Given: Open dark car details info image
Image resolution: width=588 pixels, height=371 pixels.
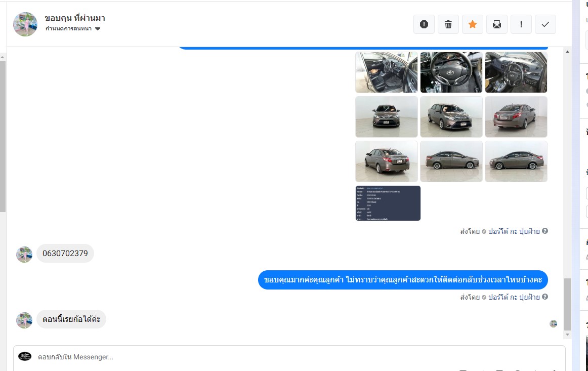Looking at the screenshot, I should point(388,203).
